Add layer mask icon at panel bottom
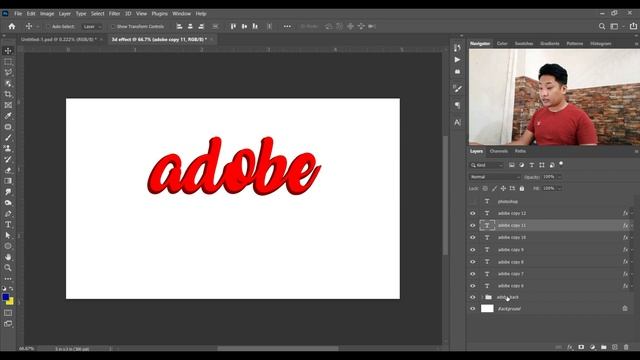640x360 pixels. [581, 347]
